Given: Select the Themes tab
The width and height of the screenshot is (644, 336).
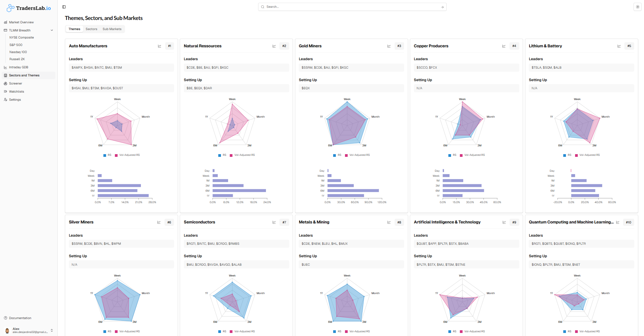Looking at the screenshot, I should 74,29.
